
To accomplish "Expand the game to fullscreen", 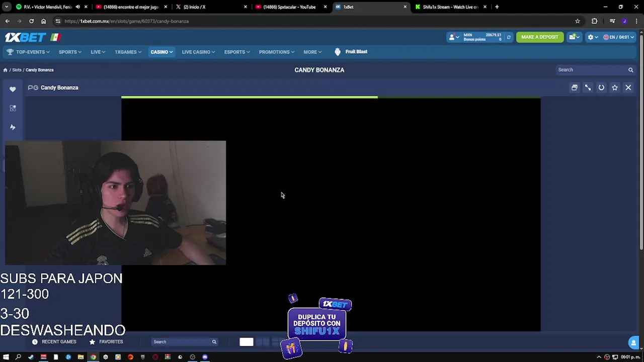I will (x=588, y=87).
